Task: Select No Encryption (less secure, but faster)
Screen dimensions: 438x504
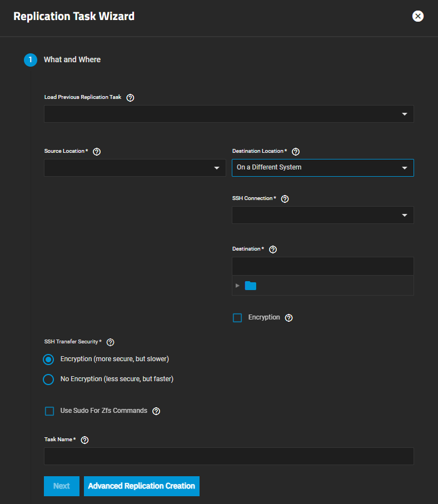Action: 49,380
